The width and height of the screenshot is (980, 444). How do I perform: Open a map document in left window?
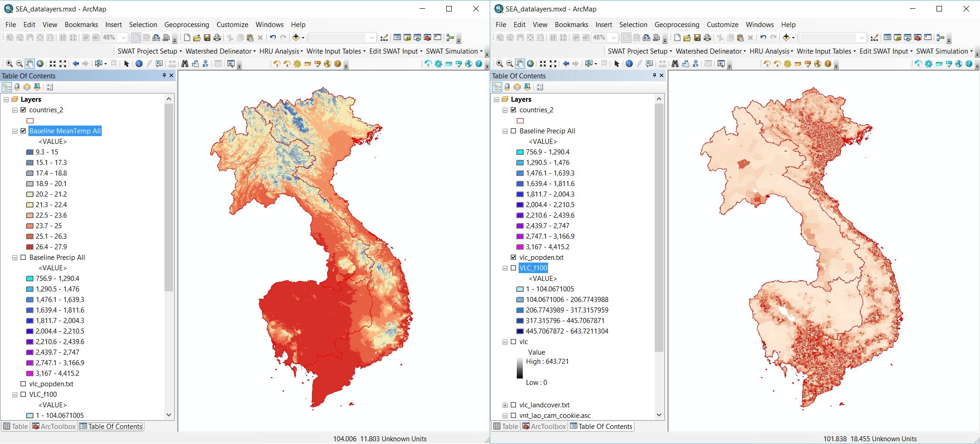coord(197,38)
